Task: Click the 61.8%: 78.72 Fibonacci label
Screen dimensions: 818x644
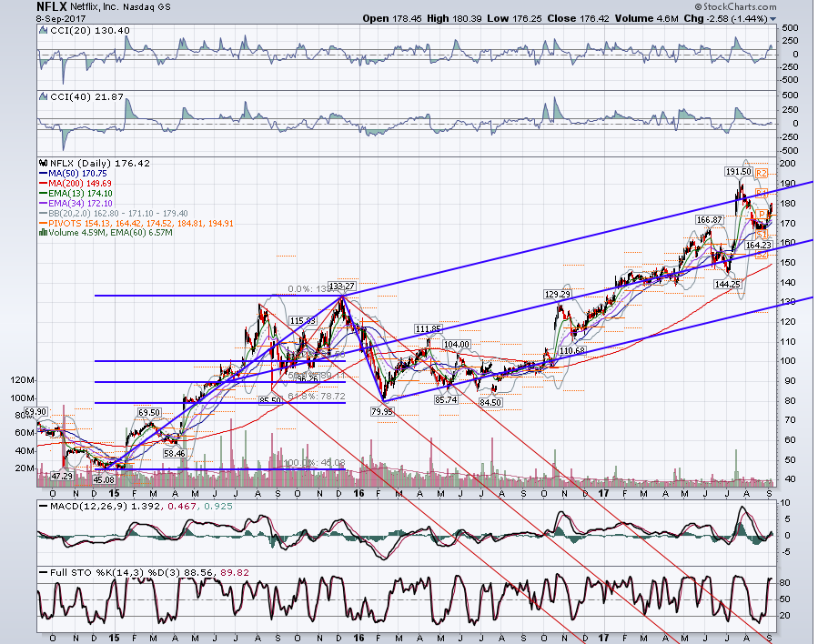Action: (x=317, y=397)
